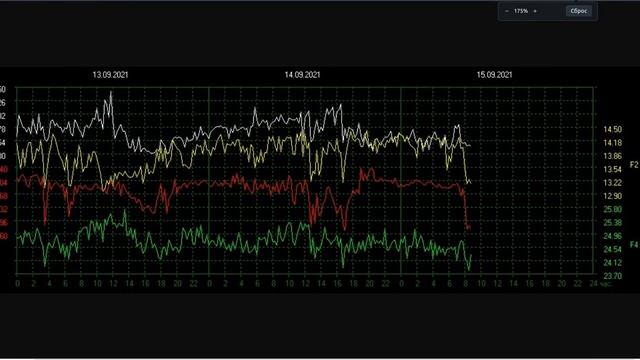
Task: Click the green 24.12 axis value
Action: [613, 263]
